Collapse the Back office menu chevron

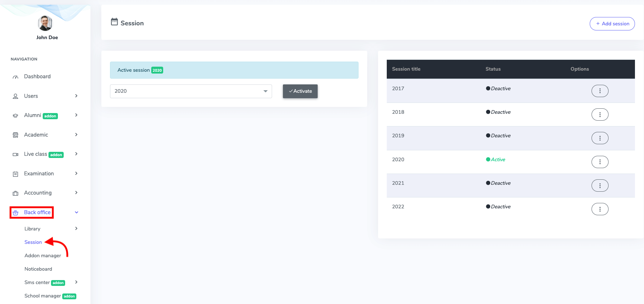pos(76,212)
